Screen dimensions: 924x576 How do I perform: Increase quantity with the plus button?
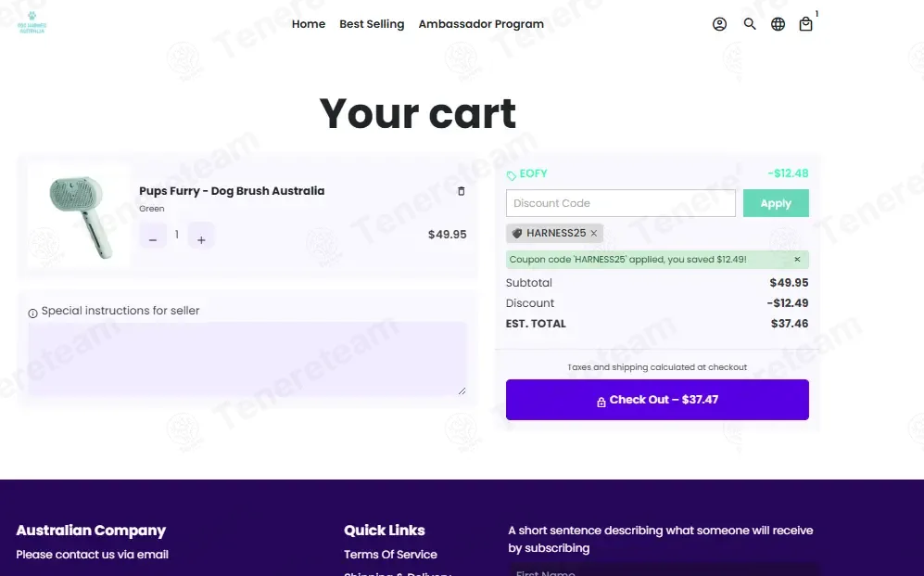pyautogui.click(x=201, y=236)
